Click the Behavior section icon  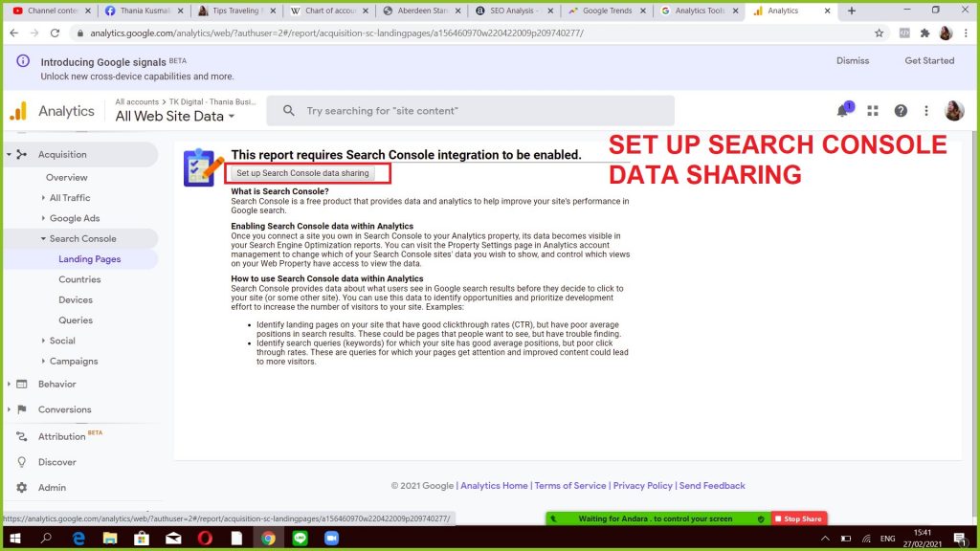21,384
